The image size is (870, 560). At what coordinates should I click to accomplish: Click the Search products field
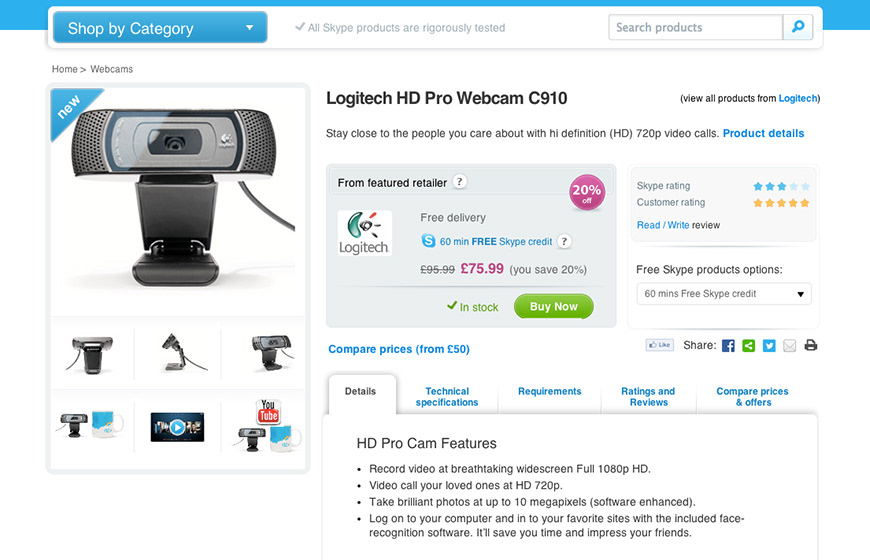(x=696, y=27)
